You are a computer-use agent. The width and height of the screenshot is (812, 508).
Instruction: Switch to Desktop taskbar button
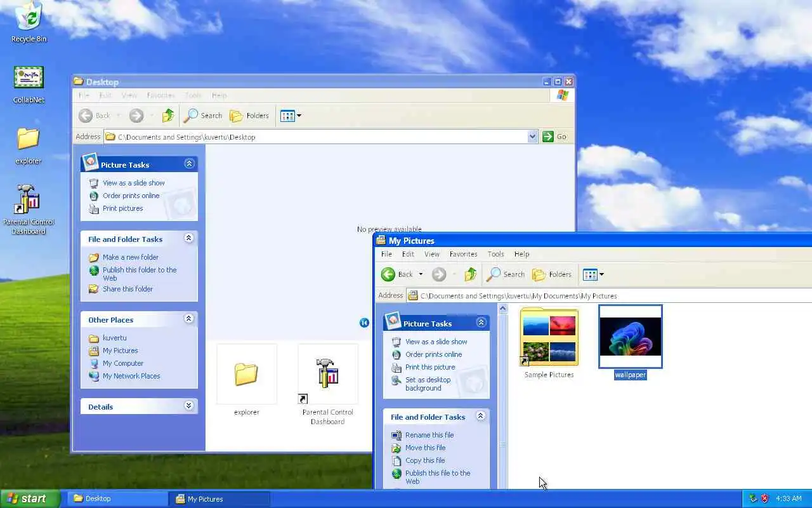click(x=117, y=498)
